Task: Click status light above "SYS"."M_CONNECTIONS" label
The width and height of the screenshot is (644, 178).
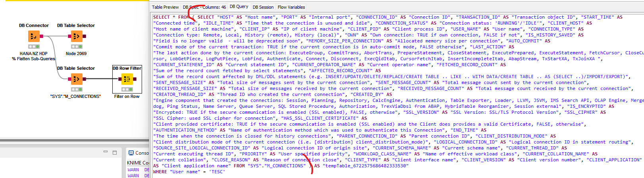Action: (x=77, y=89)
